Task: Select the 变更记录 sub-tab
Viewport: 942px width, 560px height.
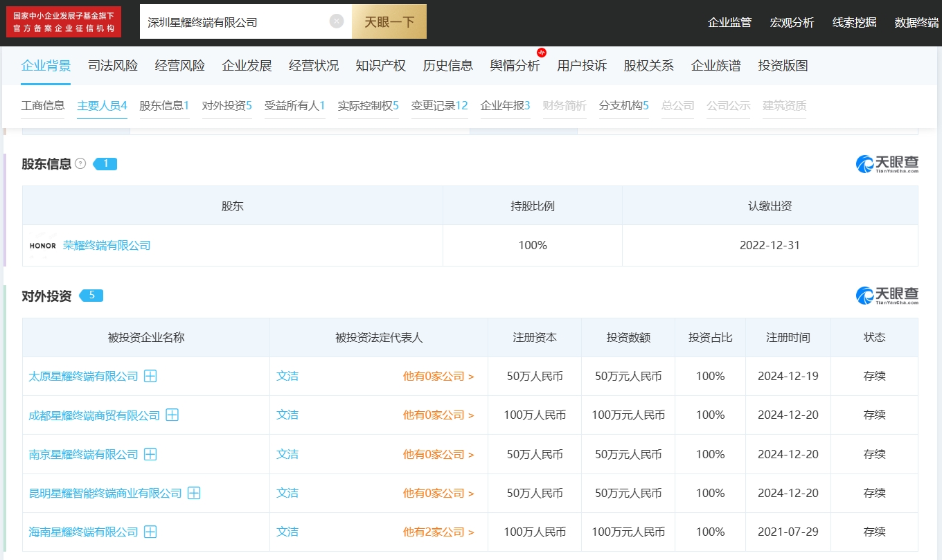Action: click(x=439, y=106)
